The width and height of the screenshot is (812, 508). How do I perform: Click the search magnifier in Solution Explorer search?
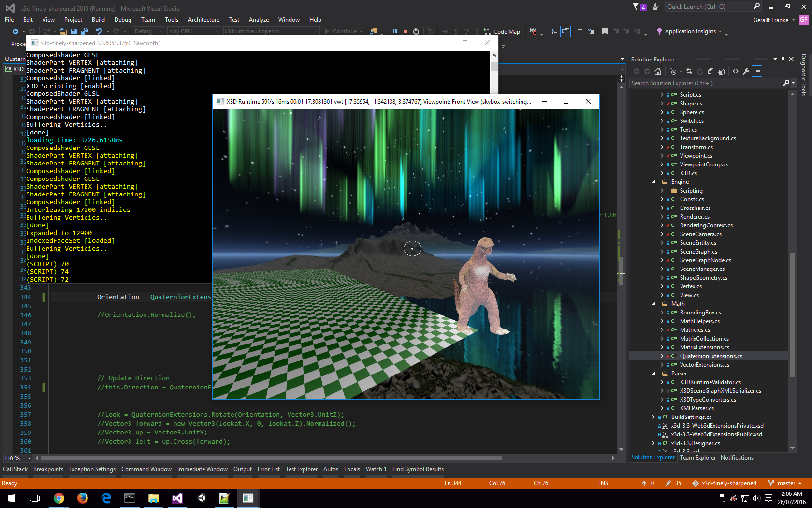tap(786, 83)
